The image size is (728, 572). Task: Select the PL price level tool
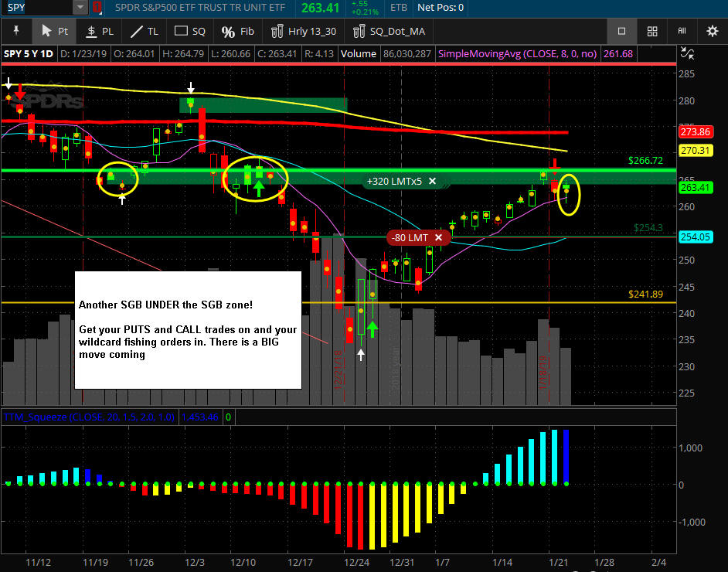[x=100, y=31]
